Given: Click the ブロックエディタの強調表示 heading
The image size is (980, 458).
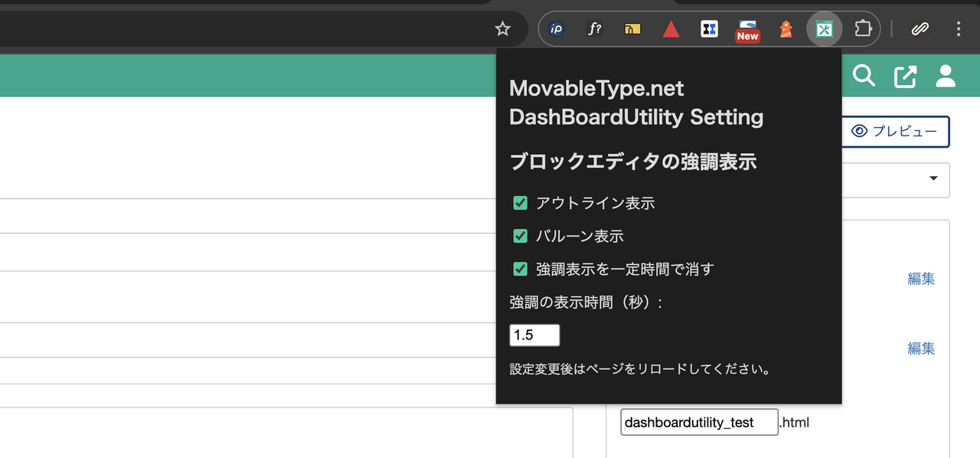Looking at the screenshot, I should point(633,162).
